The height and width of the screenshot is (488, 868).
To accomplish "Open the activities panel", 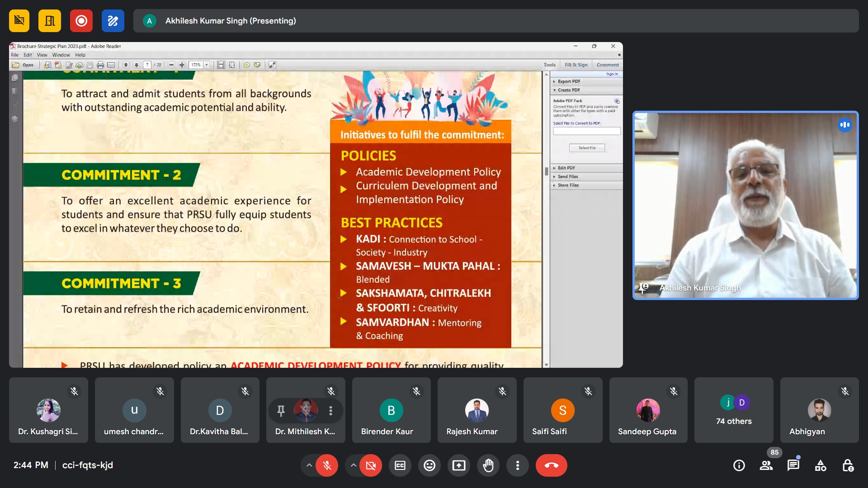I will tap(820, 465).
